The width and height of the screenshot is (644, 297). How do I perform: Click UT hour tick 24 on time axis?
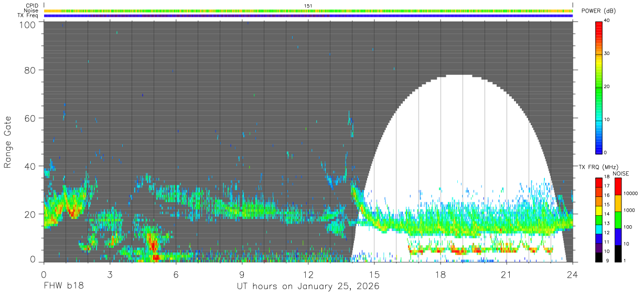tap(572, 273)
